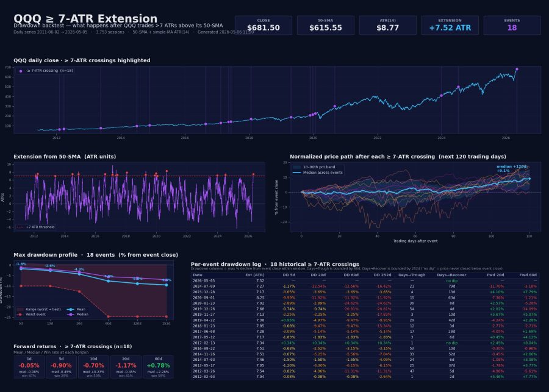Click 'Per-event drawdown log' table heading
Viewport: 549px width, 392px height.
(x=275, y=264)
